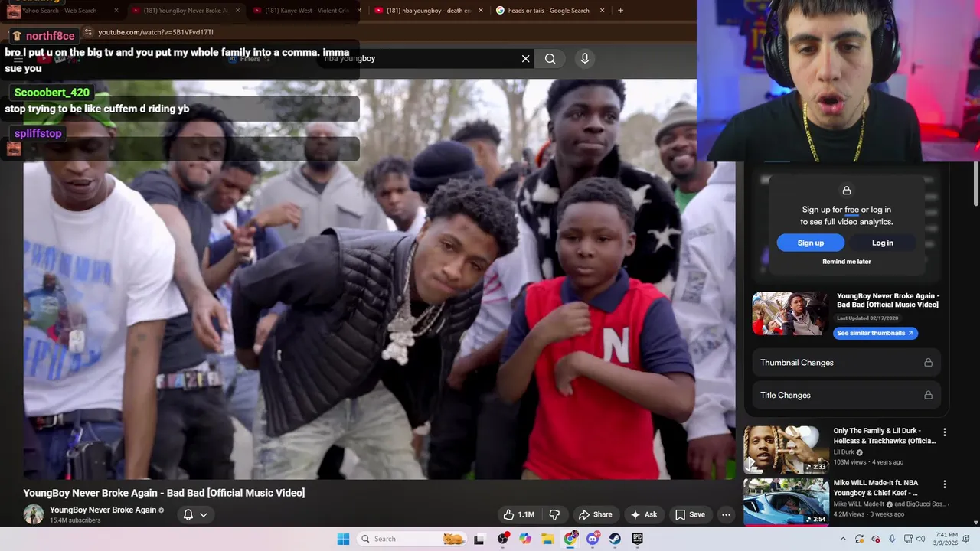The height and width of the screenshot is (551, 980).
Task: Save video to a playlist
Action: (690, 514)
